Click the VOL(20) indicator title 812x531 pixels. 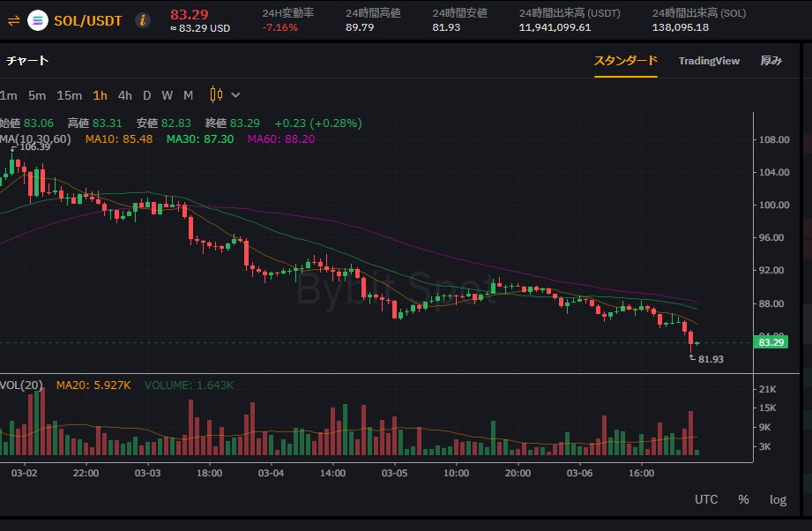tap(21, 385)
